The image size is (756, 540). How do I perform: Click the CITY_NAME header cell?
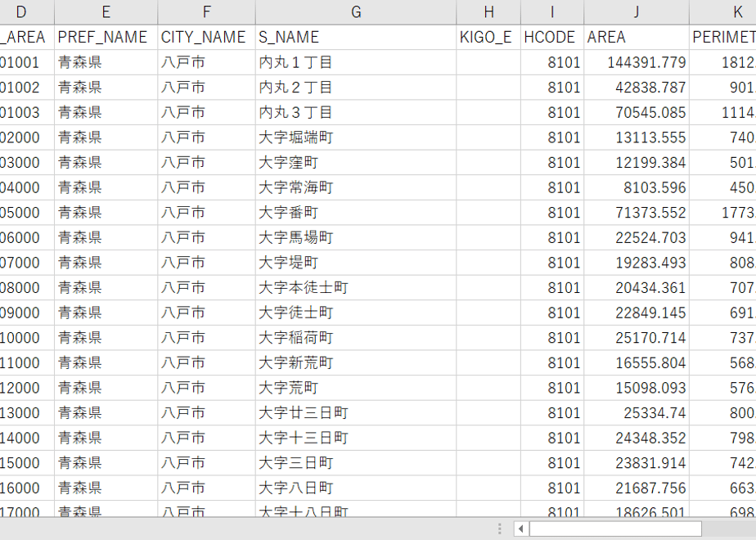click(206, 37)
